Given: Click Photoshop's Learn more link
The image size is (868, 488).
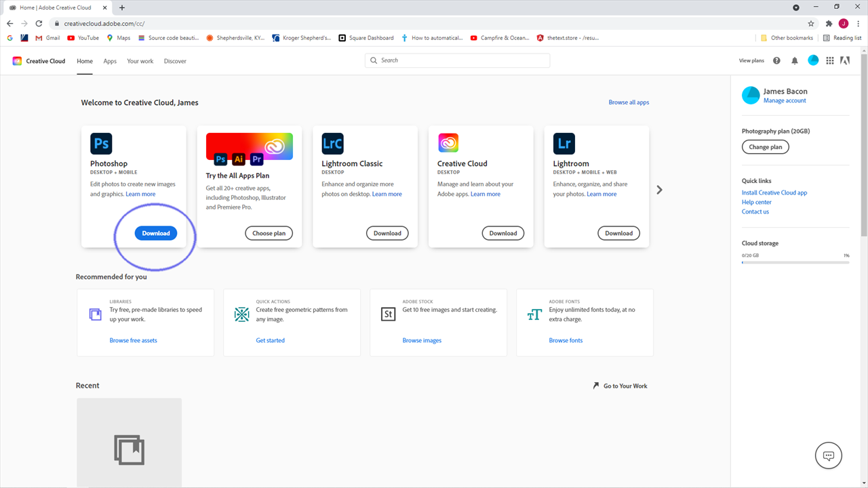Looking at the screenshot, I should 140,194.
